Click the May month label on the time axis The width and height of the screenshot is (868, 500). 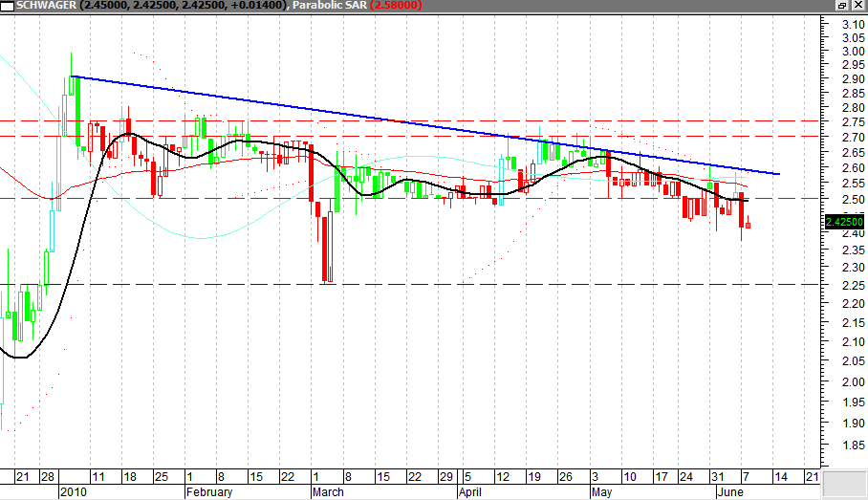[601, 492]
